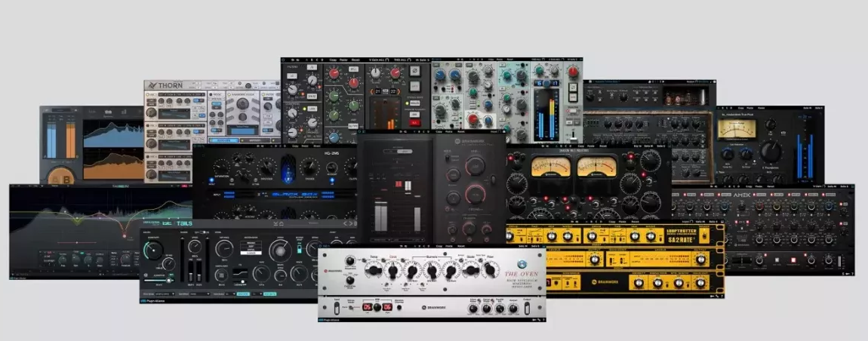Click the right VU meter on the Shadow Hills compressor
The width and height of the screenshot is (868, 341).
[597, 167]
